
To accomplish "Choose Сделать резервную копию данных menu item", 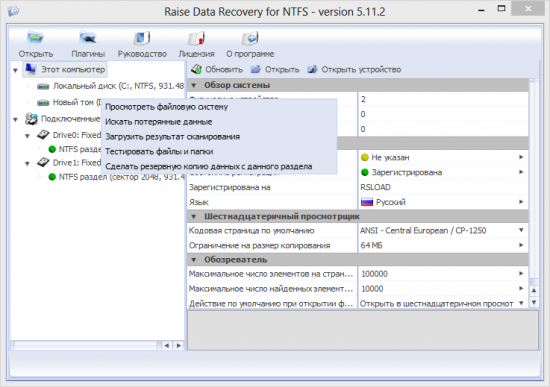I will tap(219, 166).
